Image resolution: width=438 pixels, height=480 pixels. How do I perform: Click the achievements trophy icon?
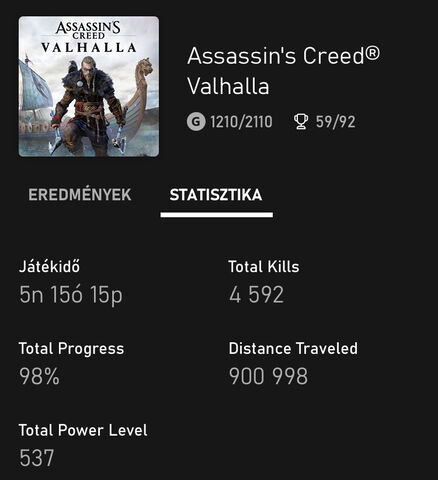pos(301,122)
